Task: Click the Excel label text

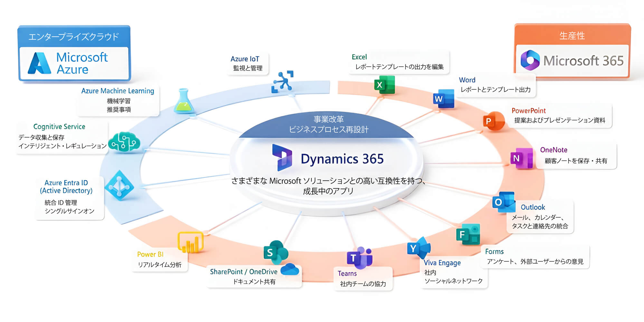Action: click(x=359, y=57)
